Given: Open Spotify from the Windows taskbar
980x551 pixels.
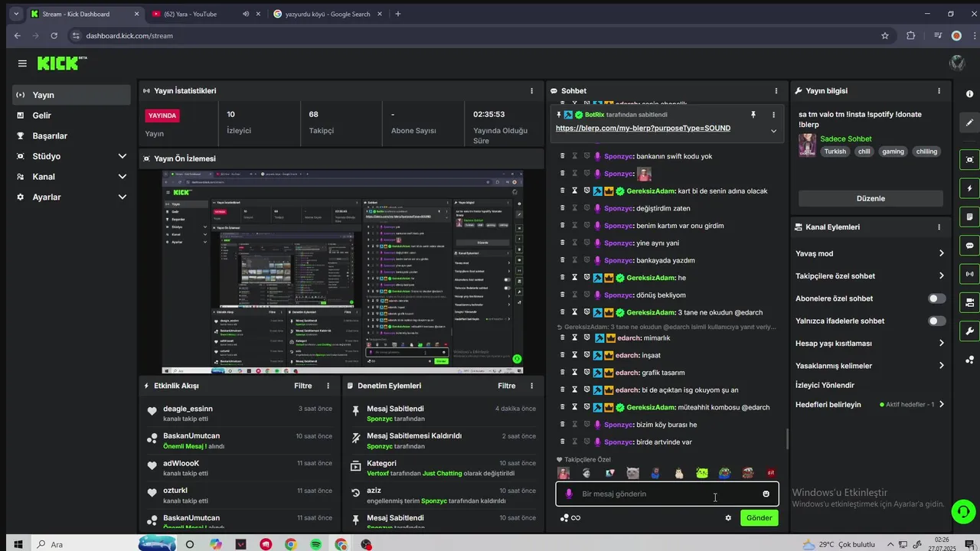Looking at the screenshot, I should point(316,545).
